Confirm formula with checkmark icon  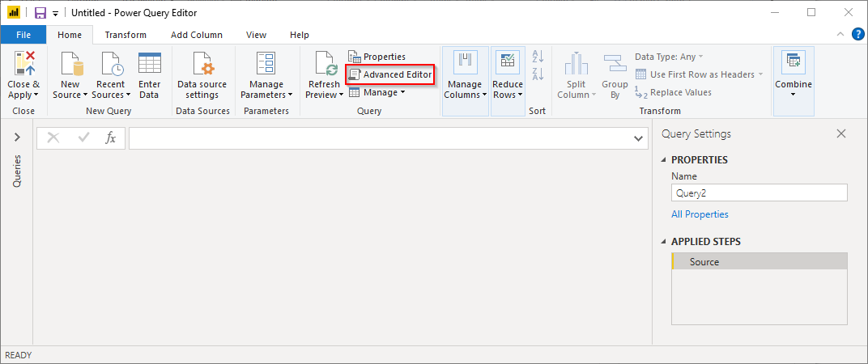coord(83,138)
